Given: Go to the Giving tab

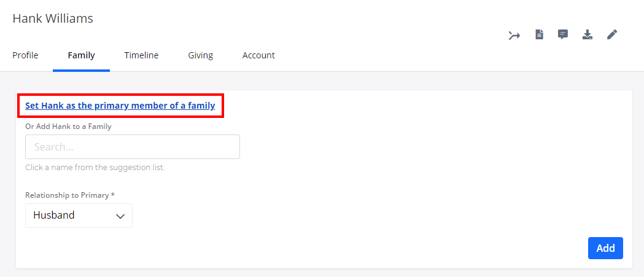Looking at the screenshot, I should click(x=201, y=55).
